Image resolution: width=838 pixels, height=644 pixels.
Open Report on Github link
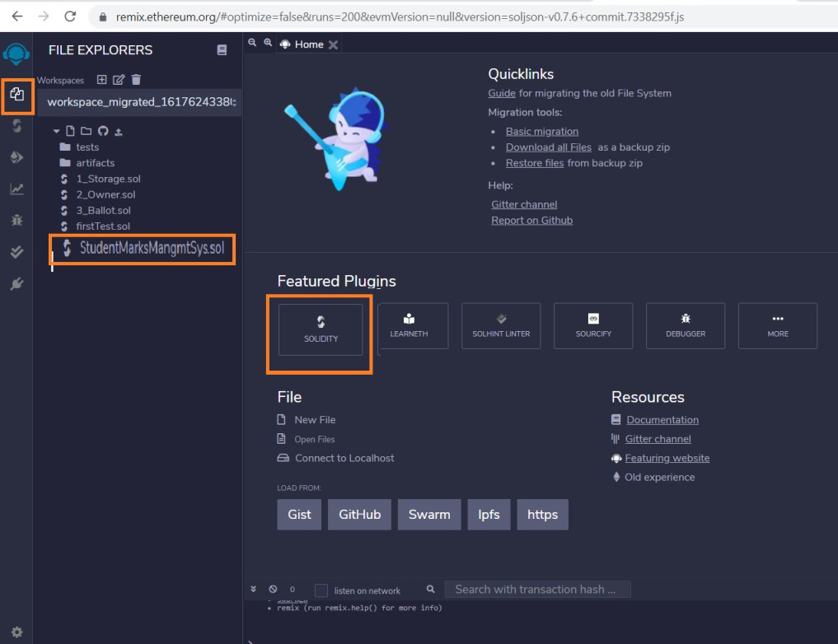(531, 220)
